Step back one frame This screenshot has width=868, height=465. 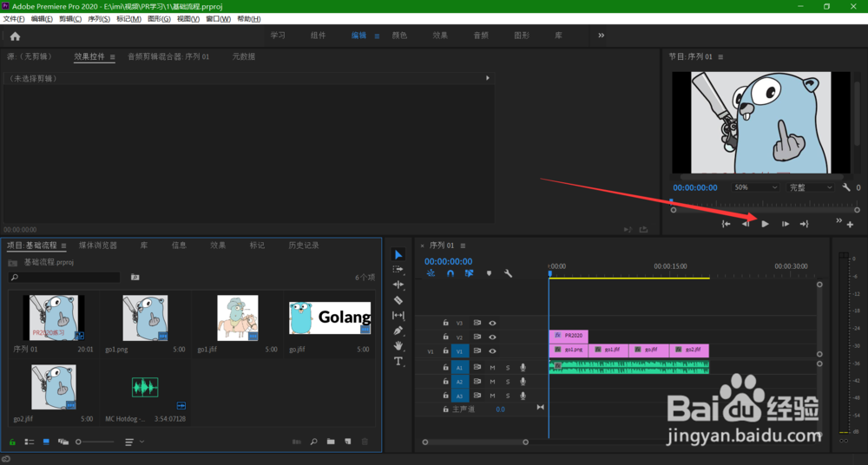(x=746, y=224)
